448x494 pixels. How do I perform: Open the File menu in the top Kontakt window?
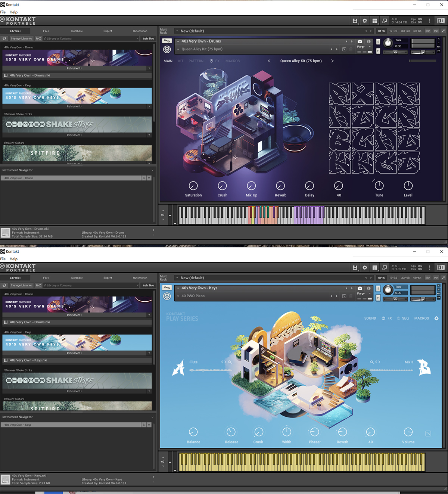(x=3, y=12)
